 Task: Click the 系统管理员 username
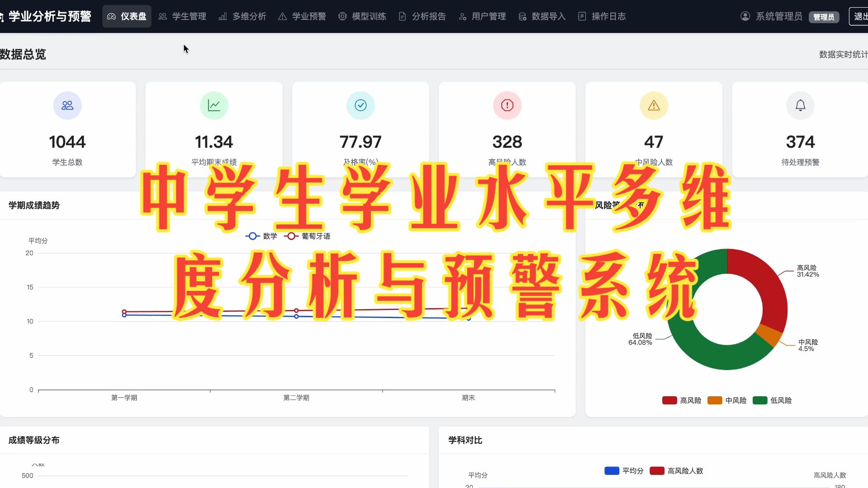[x=779, y=16]
